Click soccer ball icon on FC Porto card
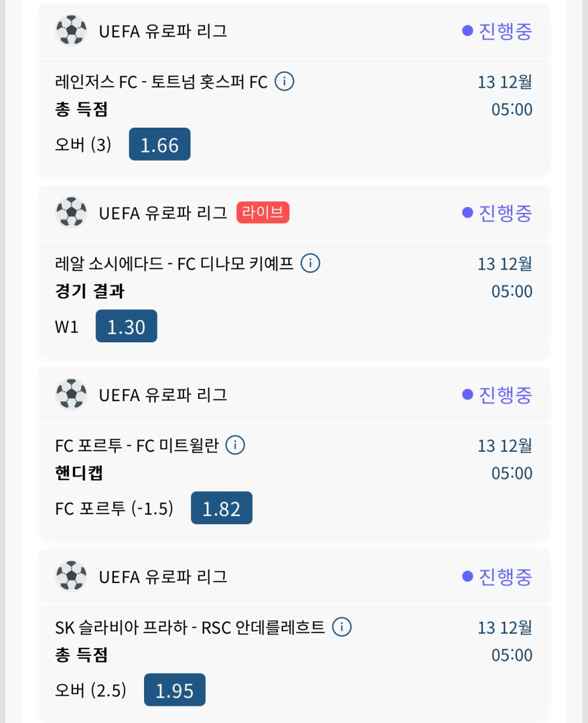Image resolution: width=588 pixels, height=723 pixels. tap(71, 394)
